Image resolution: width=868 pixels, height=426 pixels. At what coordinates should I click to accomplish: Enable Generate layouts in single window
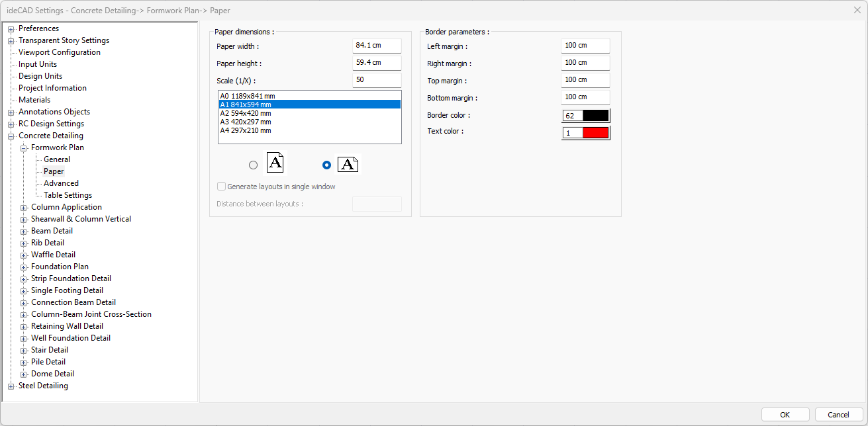222,187
